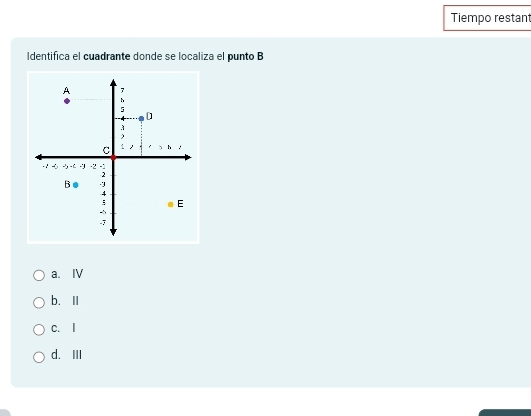Screen dimensions: 531x416
Task: Click the upward arrowhead of y-axis
Action: [x=113, y=83]
